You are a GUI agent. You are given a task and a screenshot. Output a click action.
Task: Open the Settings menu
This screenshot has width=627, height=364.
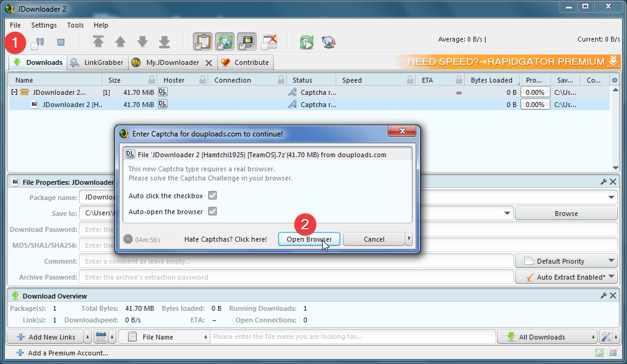coord(44,25)
